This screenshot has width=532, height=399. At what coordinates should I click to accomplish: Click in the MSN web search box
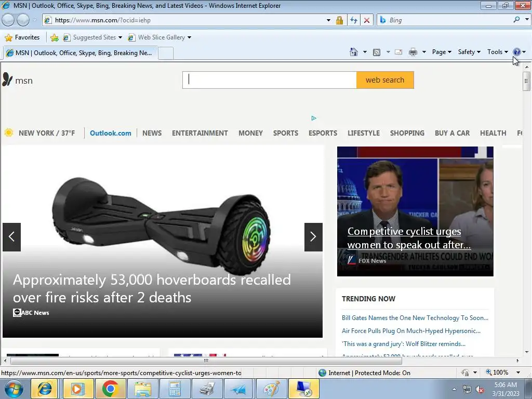(270, 80)
